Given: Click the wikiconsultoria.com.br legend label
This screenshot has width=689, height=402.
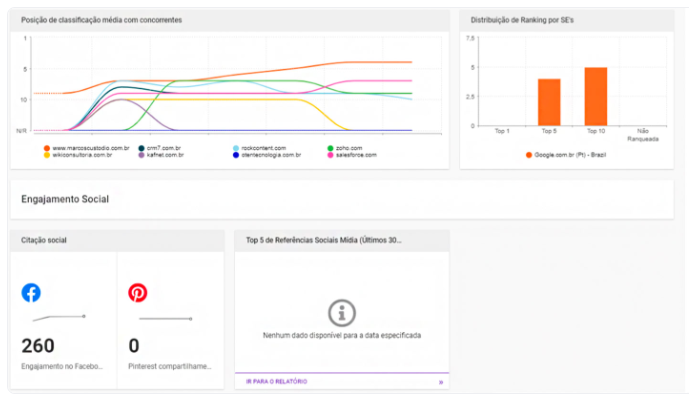Looking at the screenshot, I should point(82,155).
